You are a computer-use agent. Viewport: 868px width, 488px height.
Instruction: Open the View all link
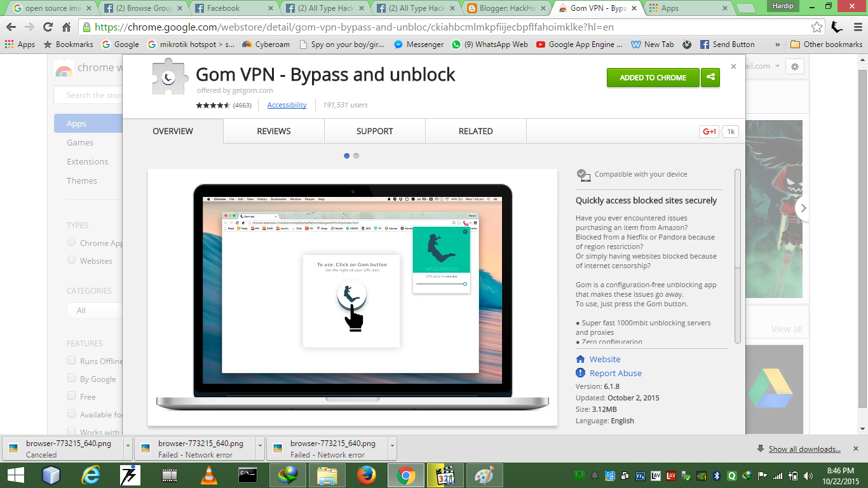click(787, 329)
